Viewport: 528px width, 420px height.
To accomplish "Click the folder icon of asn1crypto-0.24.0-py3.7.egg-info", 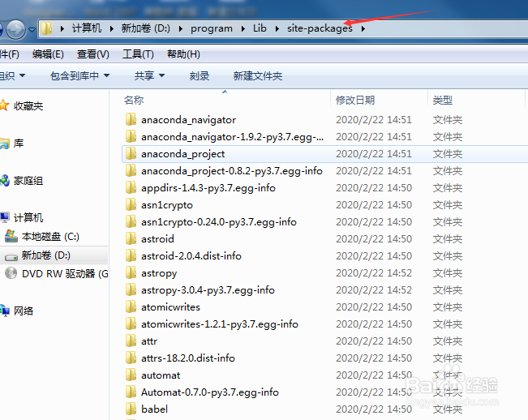I will 131,221.
